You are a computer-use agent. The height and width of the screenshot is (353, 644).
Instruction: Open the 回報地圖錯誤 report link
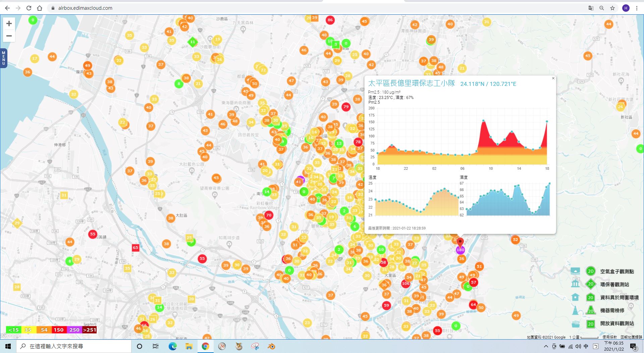point(631,337)
